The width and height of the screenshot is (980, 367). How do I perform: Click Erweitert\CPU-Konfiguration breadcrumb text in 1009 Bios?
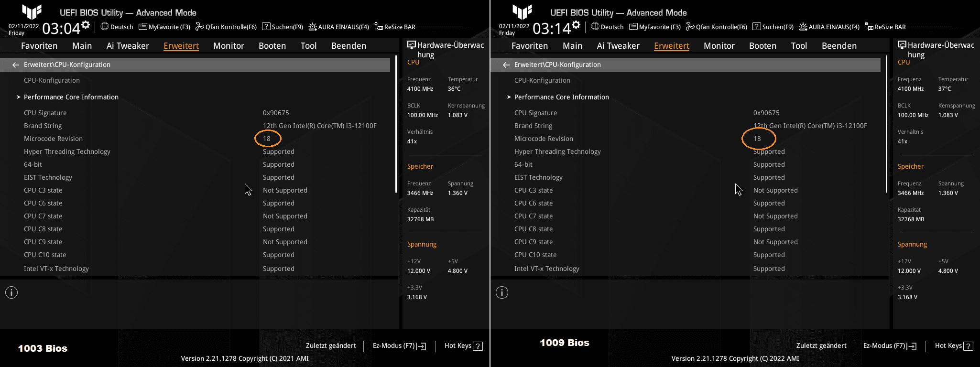click(557, 65)
